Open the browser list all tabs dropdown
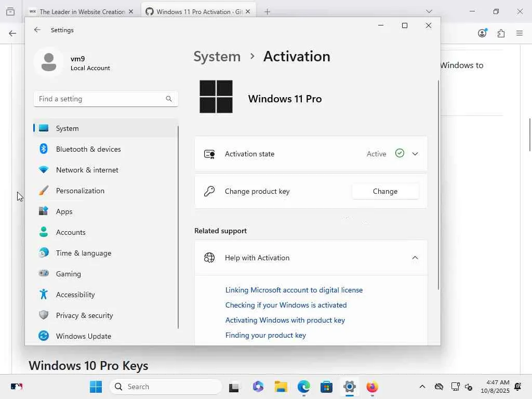The image size is (532, 399). coord(429,11)
